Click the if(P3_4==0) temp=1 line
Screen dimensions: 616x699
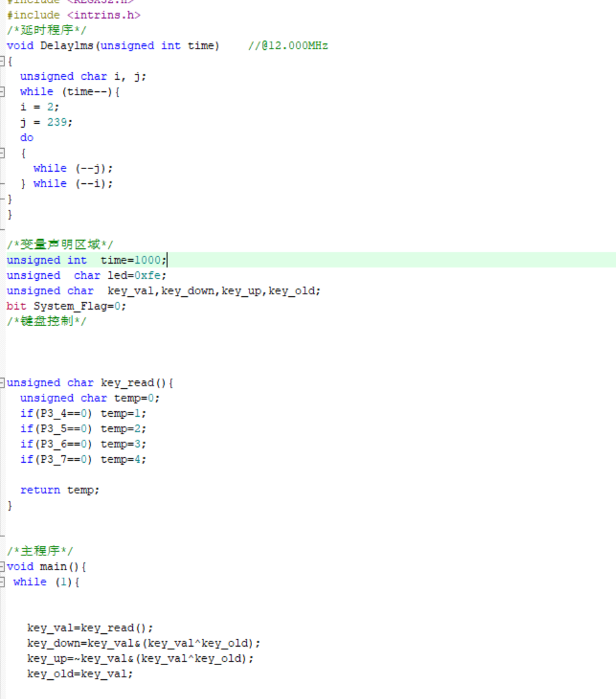tap(83, 414)
